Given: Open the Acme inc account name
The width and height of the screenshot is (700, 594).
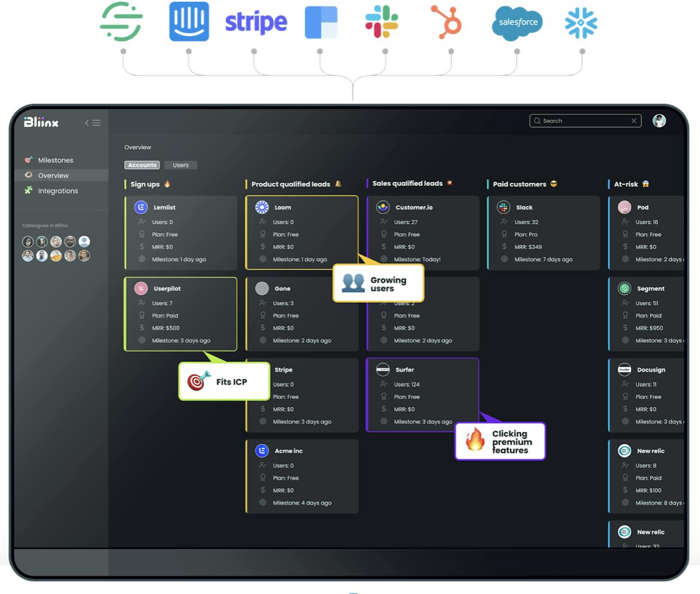Looking at the screenshot, I should 289,451.
